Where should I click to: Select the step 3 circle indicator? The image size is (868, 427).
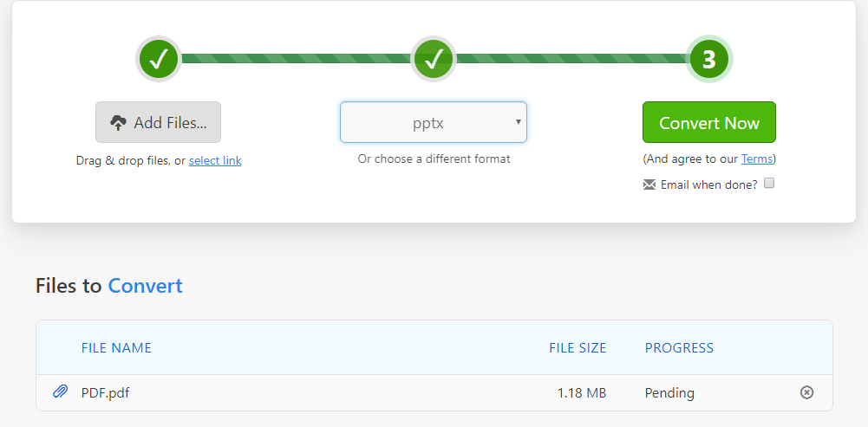coord(709,59)
